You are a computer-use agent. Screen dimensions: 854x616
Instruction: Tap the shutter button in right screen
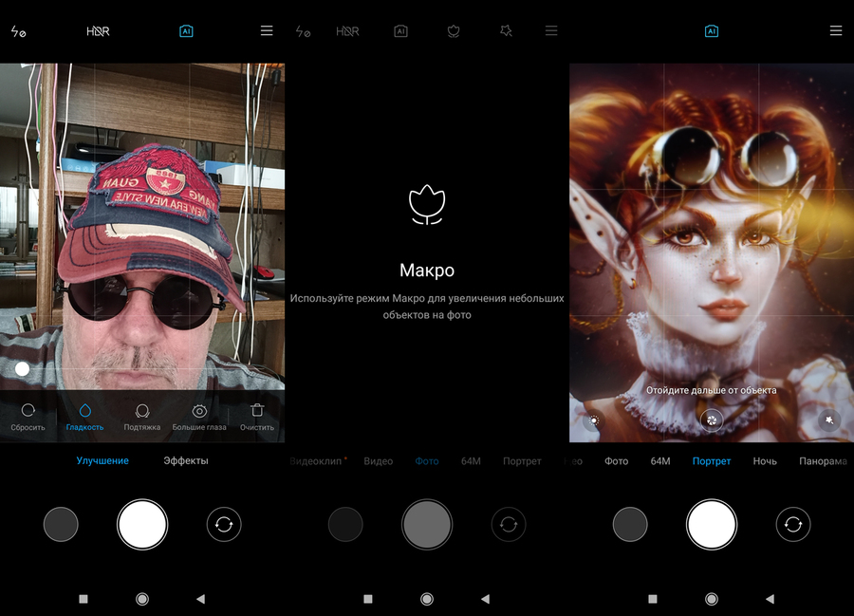click(x=712, y=525)
